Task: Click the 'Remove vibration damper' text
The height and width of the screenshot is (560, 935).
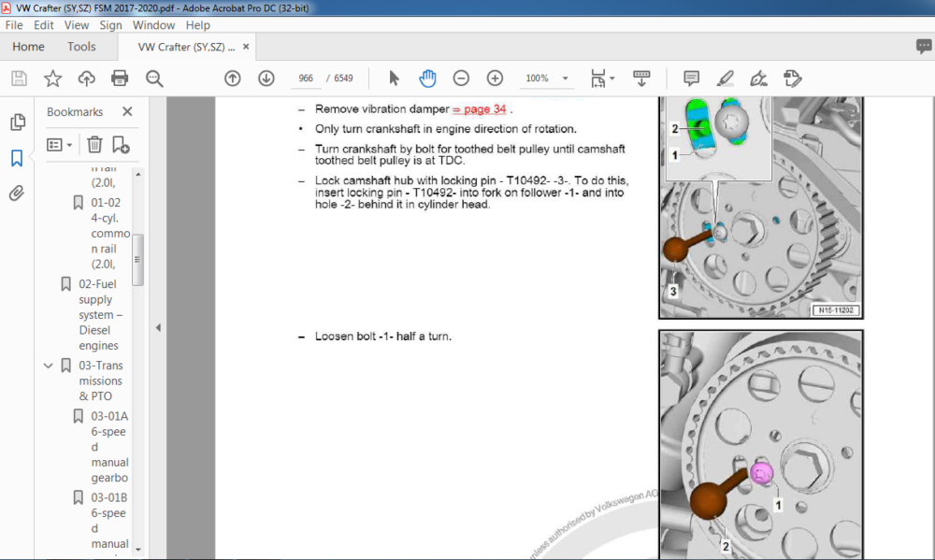Action: pos(381,109)
